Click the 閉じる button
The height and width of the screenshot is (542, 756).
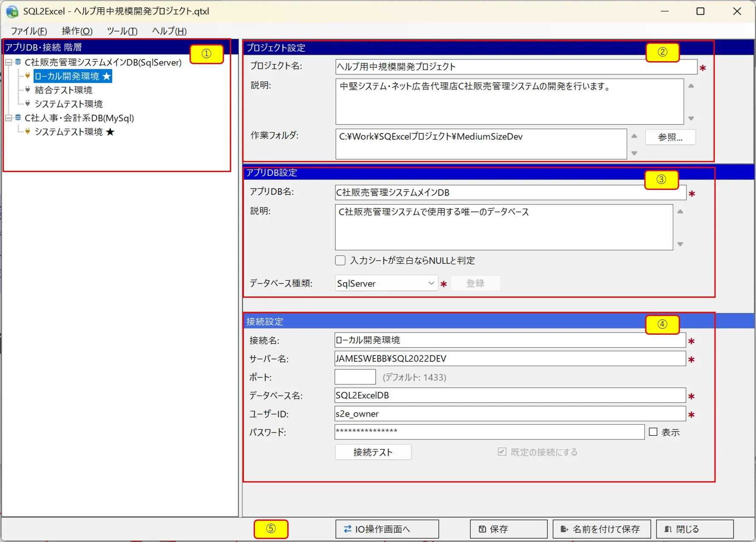pyautogui.click(x=695, y=529)
